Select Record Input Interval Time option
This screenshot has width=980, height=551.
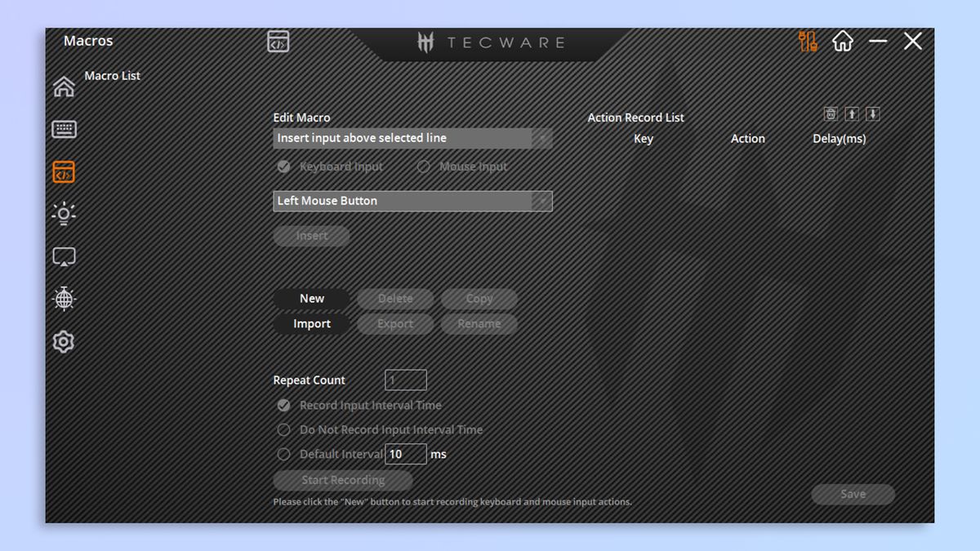click(283, 405)
